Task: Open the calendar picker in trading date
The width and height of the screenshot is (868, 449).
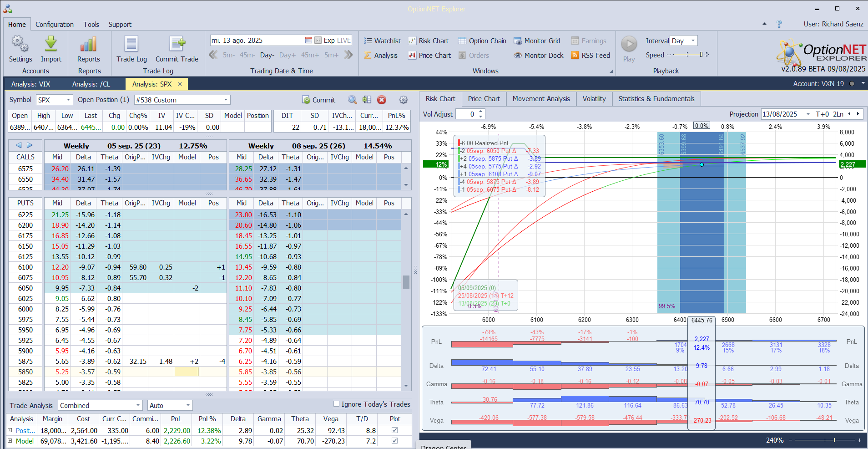Action: 308,40
